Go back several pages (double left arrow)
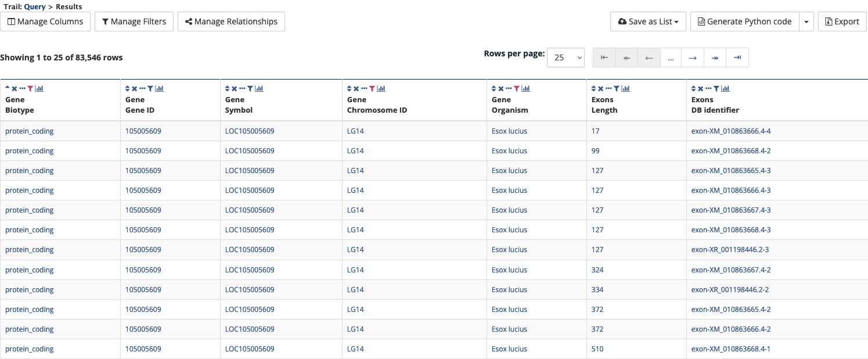 (x=626, y=58)
